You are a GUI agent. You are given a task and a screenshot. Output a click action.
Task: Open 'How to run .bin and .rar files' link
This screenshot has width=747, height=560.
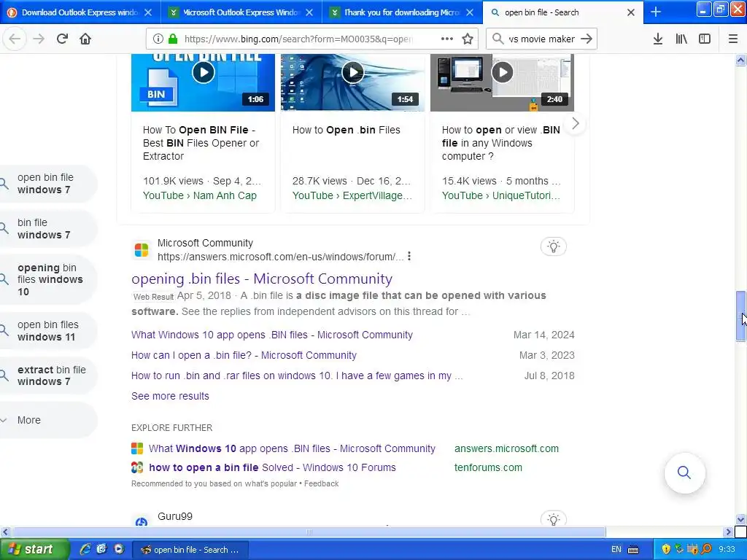(x=297, y=376)
